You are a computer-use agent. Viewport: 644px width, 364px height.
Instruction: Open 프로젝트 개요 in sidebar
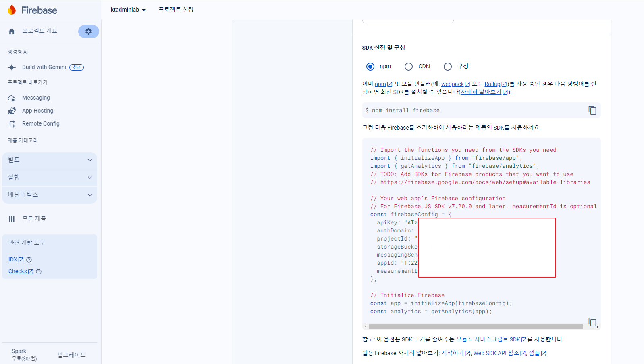pyautogui.click(x=39, y=31)
